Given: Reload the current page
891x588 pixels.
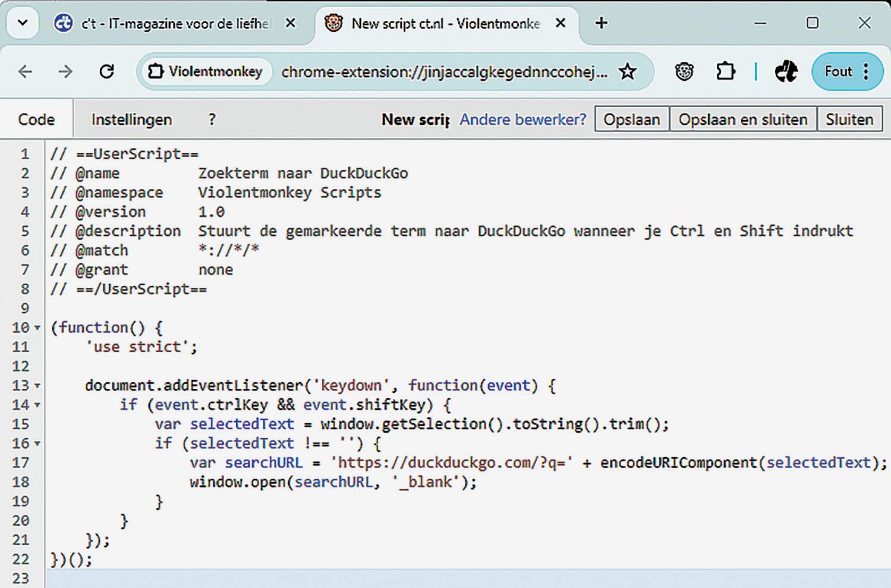Looking at the screenshot, I should [107, 72].
